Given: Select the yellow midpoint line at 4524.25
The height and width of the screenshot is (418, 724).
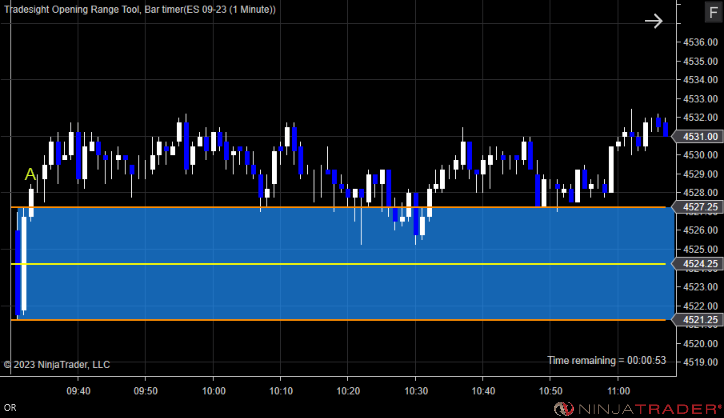Looking at the screenshot, I should tap(338, 264).
